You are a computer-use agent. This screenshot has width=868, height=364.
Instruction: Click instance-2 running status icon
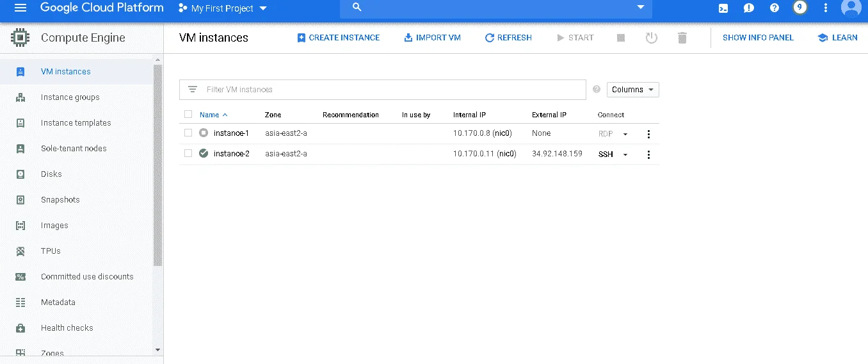(204, 154)
